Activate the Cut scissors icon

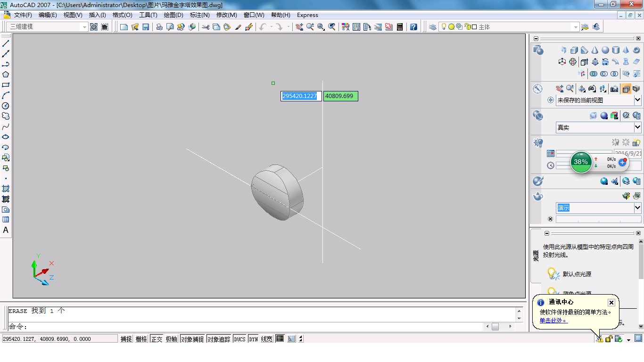206,27
